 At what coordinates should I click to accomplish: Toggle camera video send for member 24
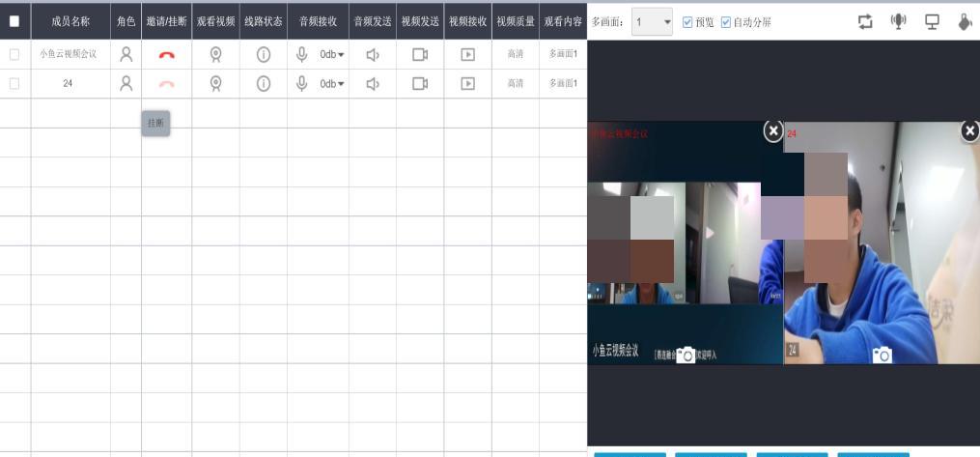click(x=420, y=84)
